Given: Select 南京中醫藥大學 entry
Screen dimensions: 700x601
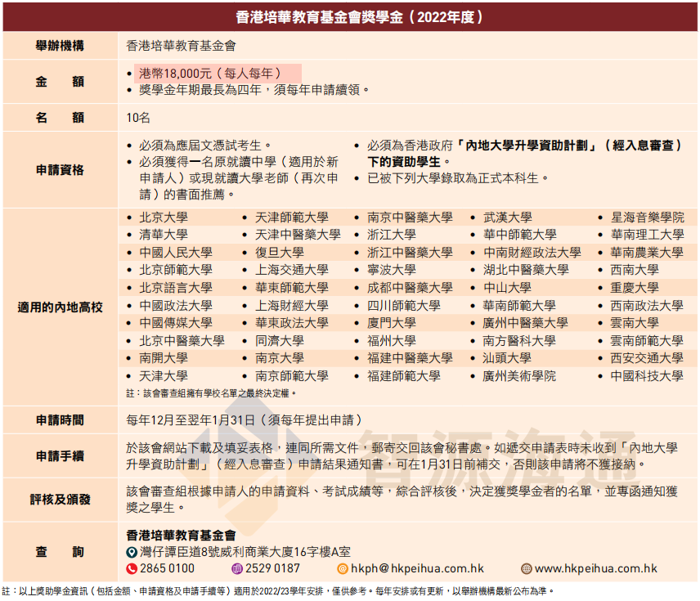Looking at the screenshot, I should click(410, 218).
